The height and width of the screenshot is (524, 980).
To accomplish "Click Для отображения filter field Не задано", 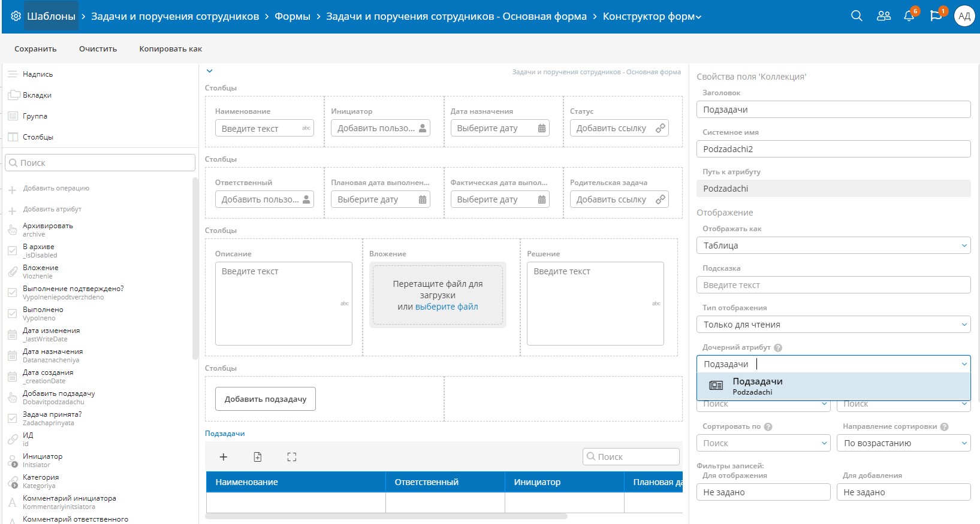I will coord(764,492).
